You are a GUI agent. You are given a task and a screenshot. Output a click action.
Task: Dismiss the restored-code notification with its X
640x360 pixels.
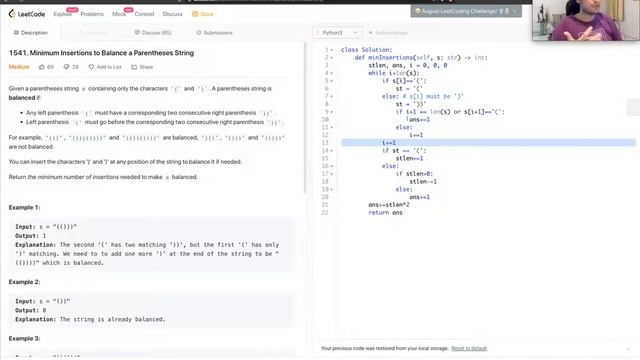tap(629, 349)
